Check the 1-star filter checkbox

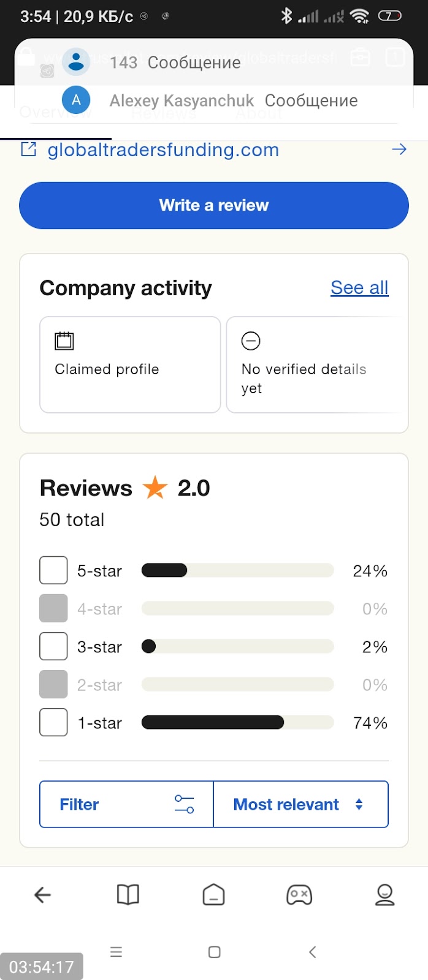[x=53, y=723]
